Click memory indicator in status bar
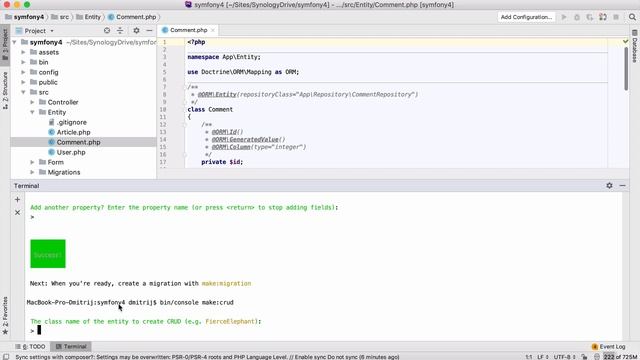640x360 pixels. pyautogui.click(x=620, y=357)
